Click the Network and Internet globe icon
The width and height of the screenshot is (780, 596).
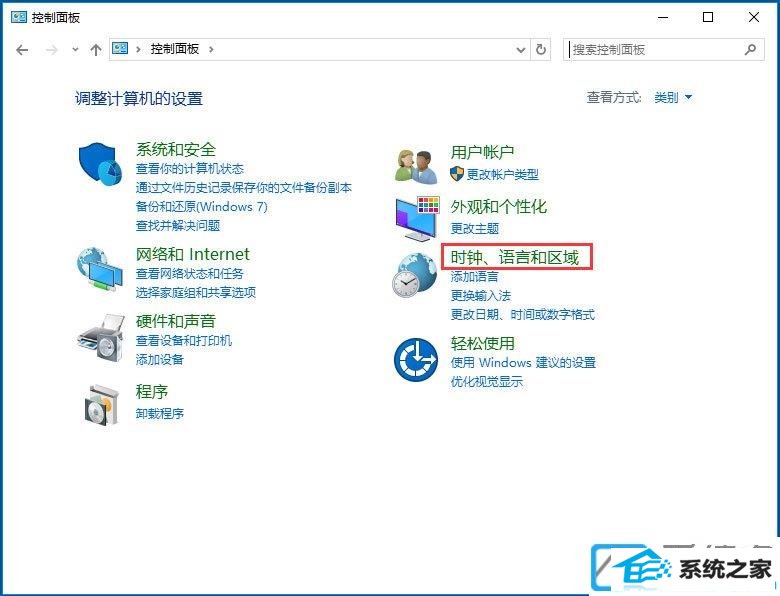click(99, 269)
